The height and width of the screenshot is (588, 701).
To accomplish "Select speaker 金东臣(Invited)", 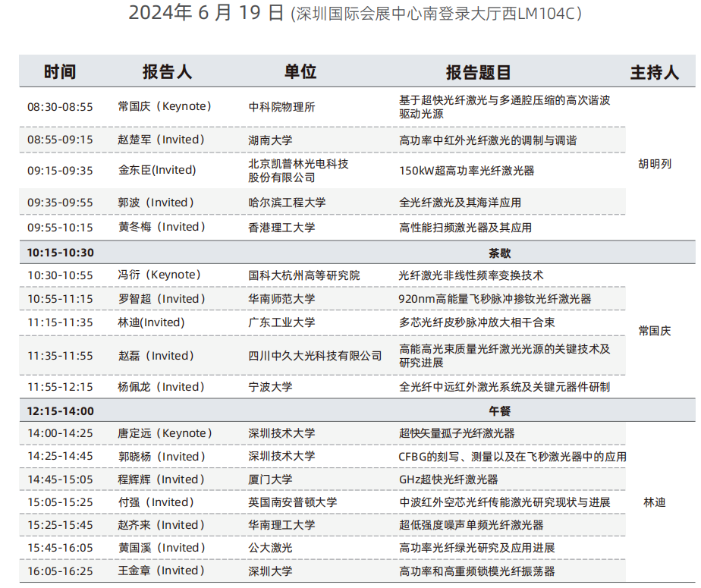I will [x=157, y=170].
